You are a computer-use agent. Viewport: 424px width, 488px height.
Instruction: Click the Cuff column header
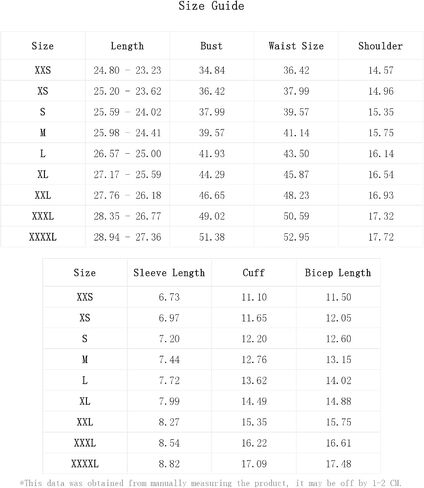pyautogui.click(x=253, y=273)
